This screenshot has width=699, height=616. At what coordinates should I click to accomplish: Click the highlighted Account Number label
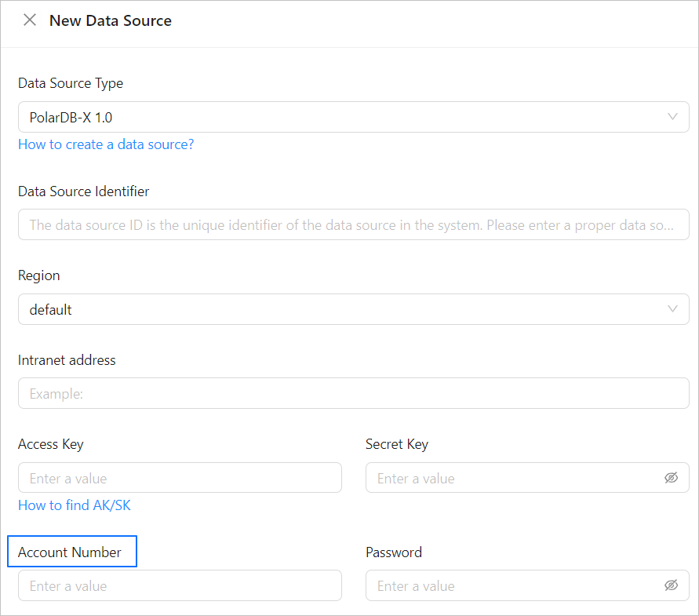click(x=70, y=552)
